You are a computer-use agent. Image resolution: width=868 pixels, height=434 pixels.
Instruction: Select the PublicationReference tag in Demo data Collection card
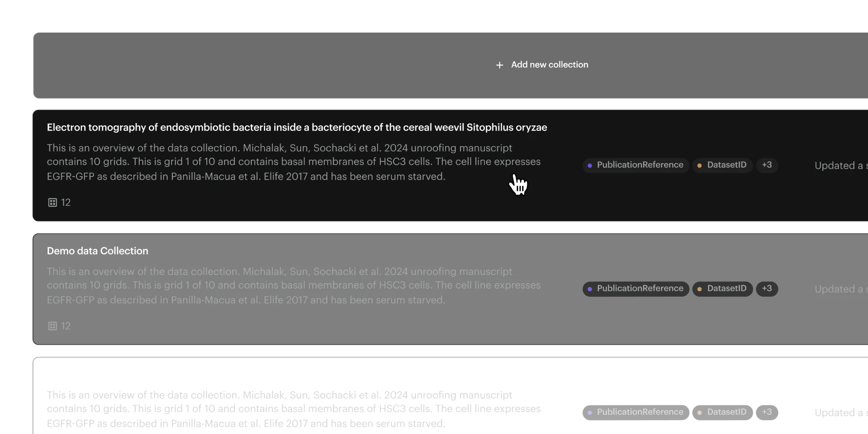636,289
